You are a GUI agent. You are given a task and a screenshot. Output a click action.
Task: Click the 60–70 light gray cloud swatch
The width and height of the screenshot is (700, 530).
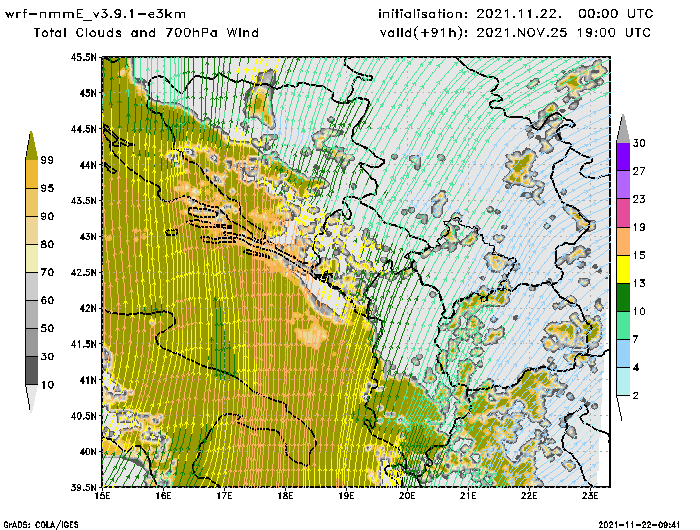click(32, 286)
